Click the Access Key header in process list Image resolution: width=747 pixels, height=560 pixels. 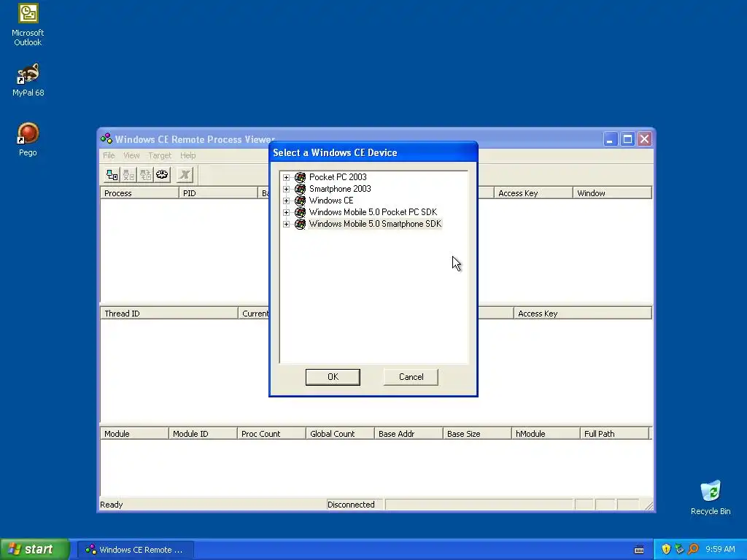533,192
